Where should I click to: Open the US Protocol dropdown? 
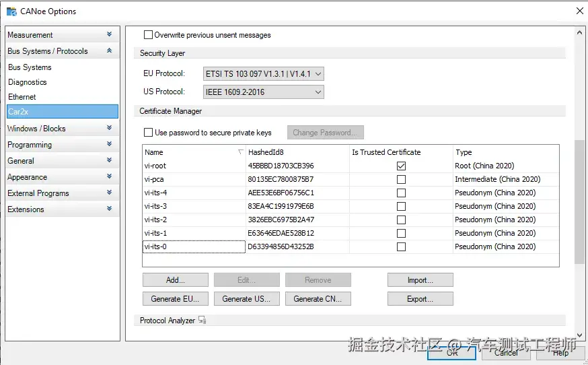coord(263,92)
